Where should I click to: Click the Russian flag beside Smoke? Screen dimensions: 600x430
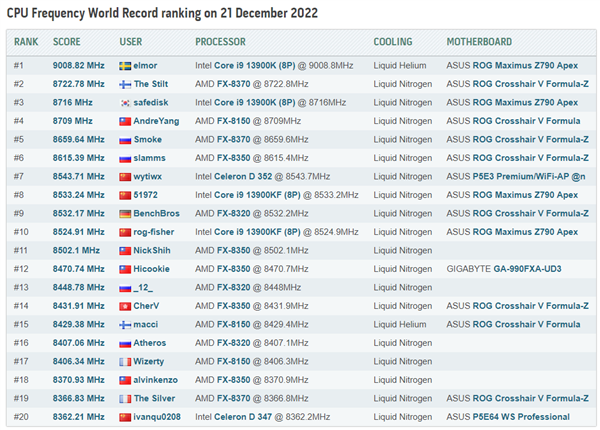[125, 140]
